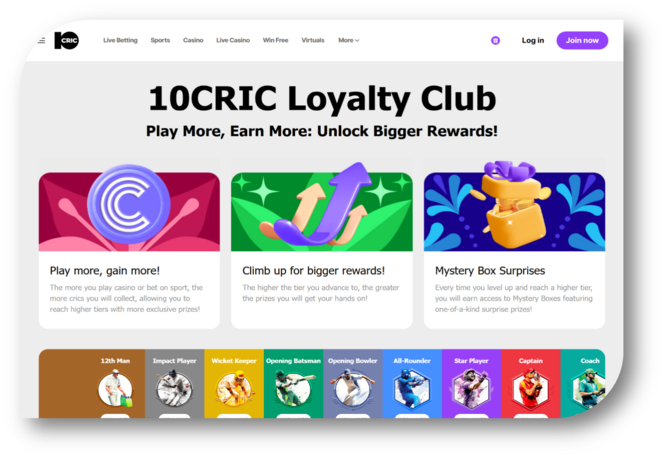
Task: Select the Wicket Keeper tier avatar
Action: (234, 388)
